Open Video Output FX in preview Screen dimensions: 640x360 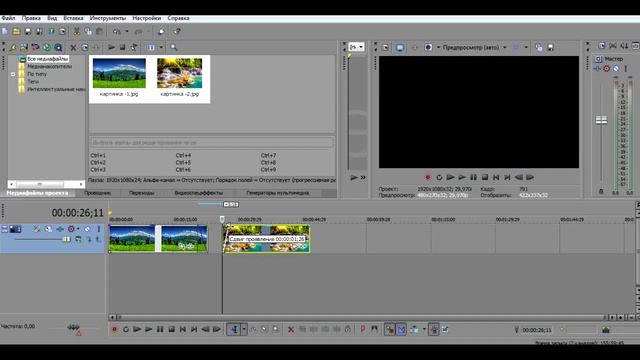click(415, 47)
